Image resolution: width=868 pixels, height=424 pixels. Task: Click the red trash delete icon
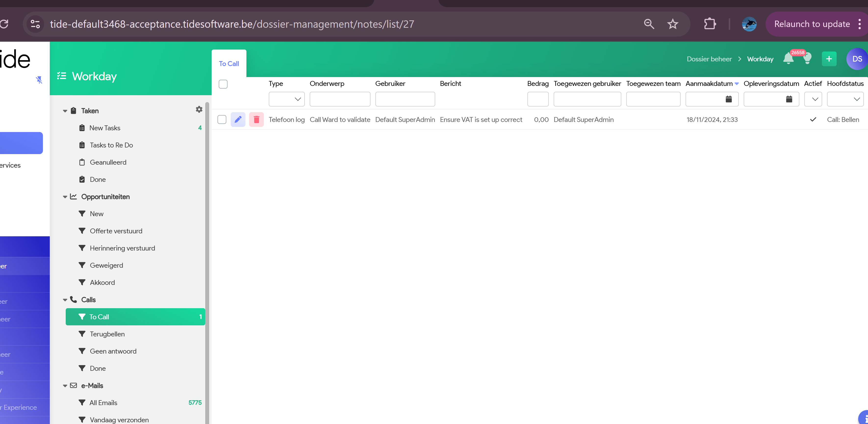click(256, 119)
